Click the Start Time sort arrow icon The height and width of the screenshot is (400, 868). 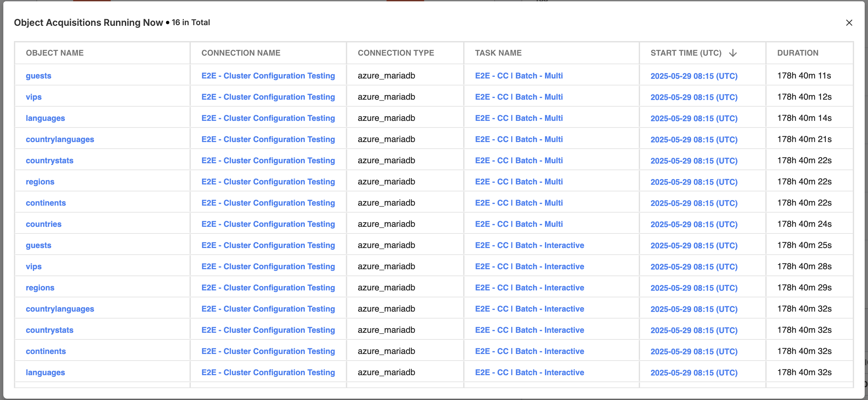732,53
